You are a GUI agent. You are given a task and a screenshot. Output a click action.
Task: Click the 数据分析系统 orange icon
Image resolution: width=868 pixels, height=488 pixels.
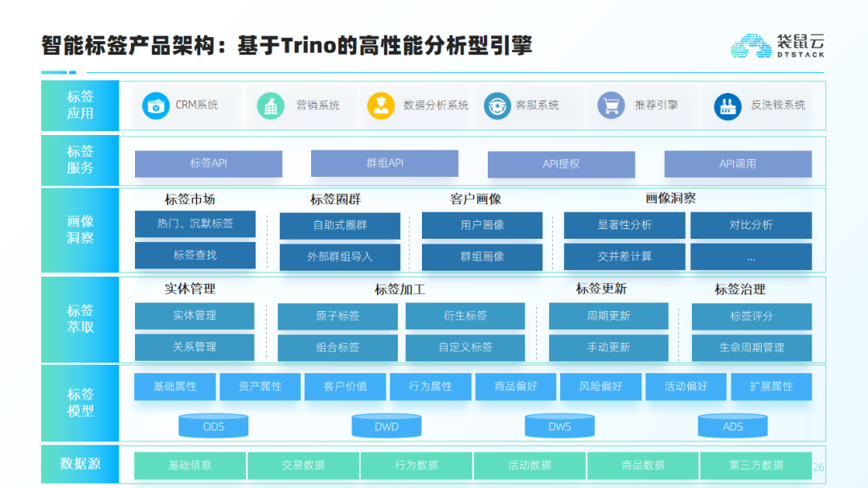[381, 106]
